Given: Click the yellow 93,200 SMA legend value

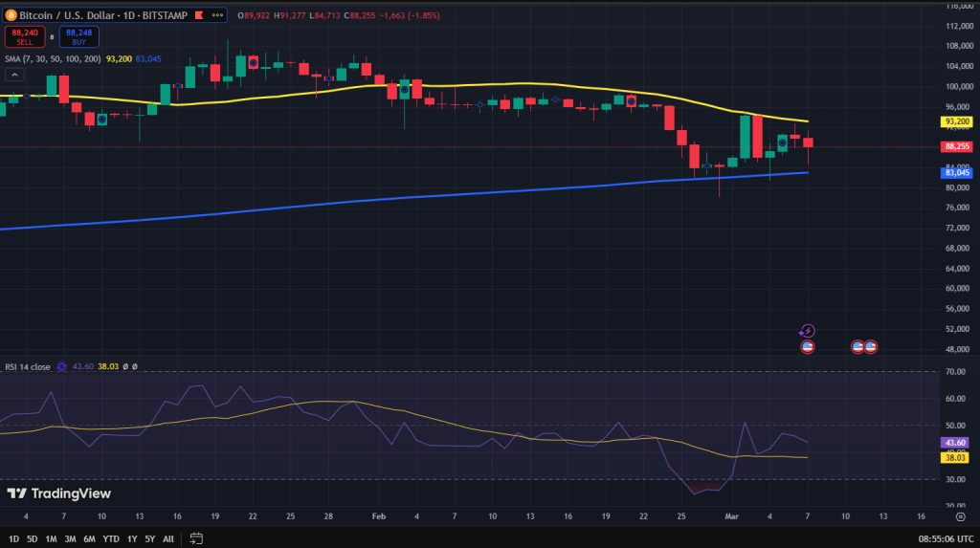Looking at the screenshot, I should (119, 58).
